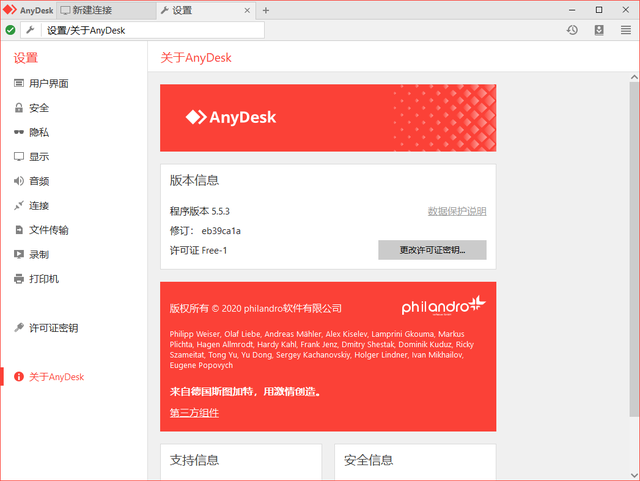
Task: Click the file icon for 文件传输
Action: click(x=19, y=230)
